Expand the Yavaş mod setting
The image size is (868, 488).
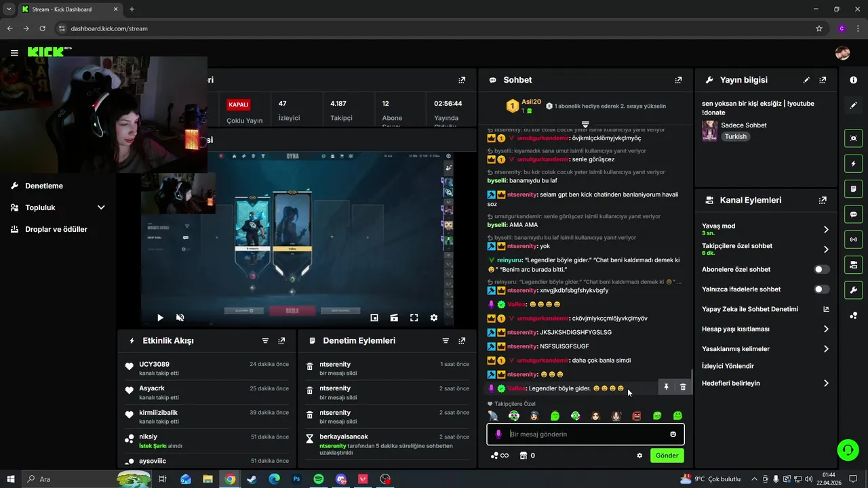tap(826, 230)
